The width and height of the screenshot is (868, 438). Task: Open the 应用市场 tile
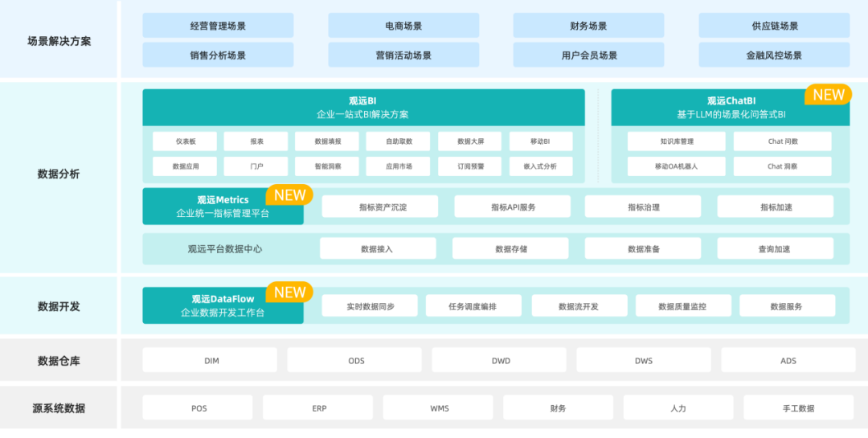coord(399,166)
